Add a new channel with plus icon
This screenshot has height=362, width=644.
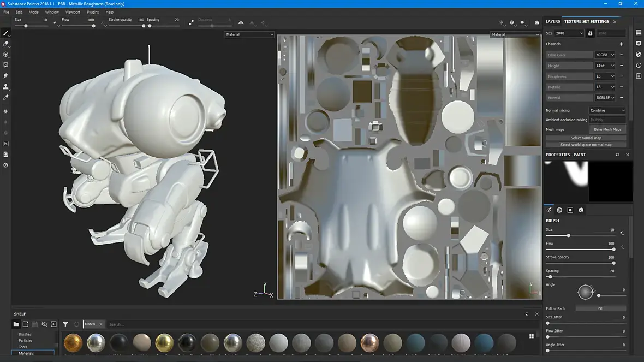tap(621, 44)
